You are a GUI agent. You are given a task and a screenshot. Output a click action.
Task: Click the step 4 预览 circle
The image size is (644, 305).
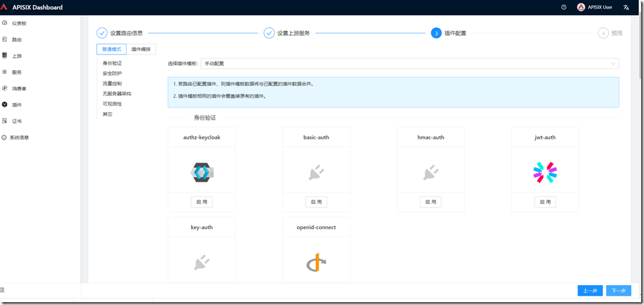point(603,33)
